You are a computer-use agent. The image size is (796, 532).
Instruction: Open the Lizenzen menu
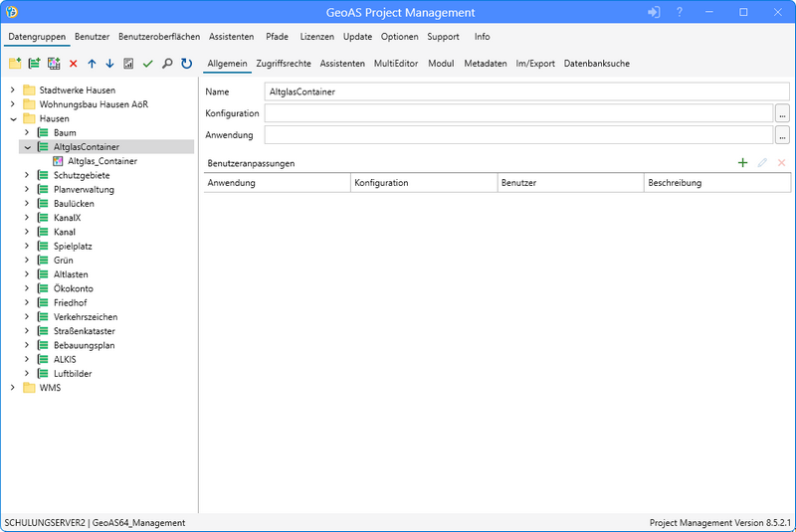316,37
